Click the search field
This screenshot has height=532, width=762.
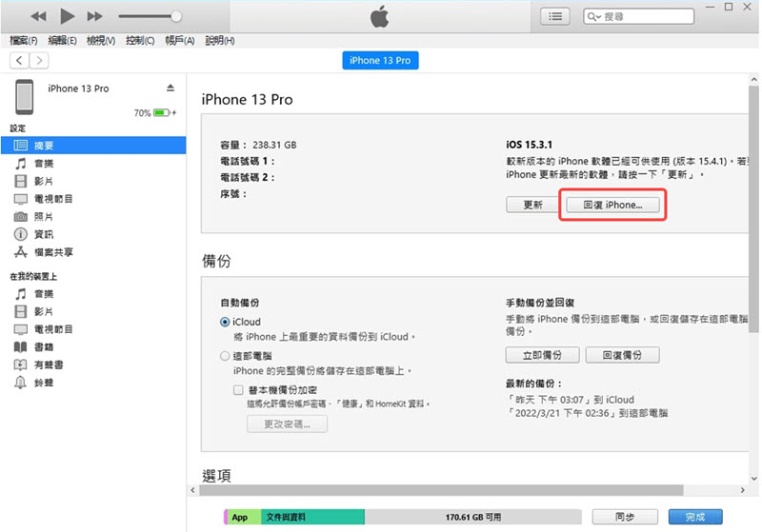[638, 16]
